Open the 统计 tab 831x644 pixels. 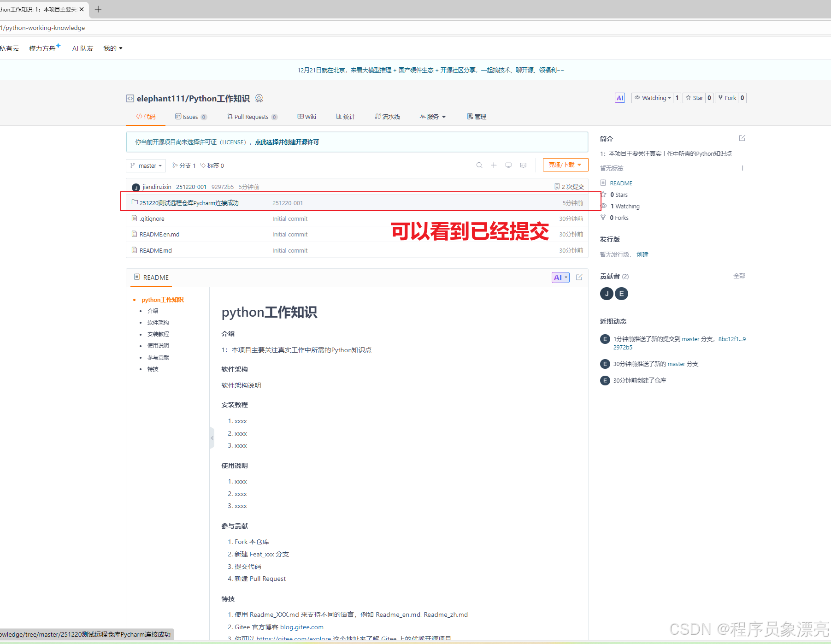(346, 117)
